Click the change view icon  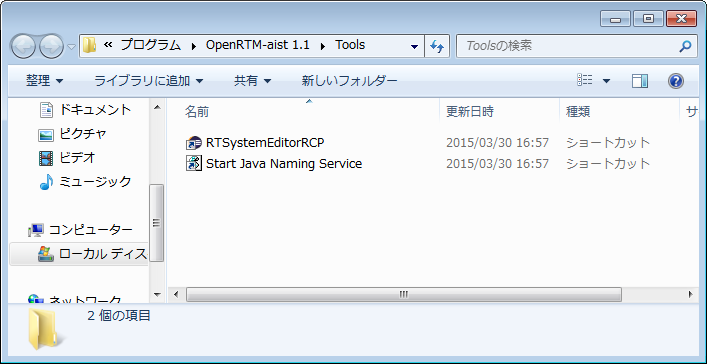(585, 81)
